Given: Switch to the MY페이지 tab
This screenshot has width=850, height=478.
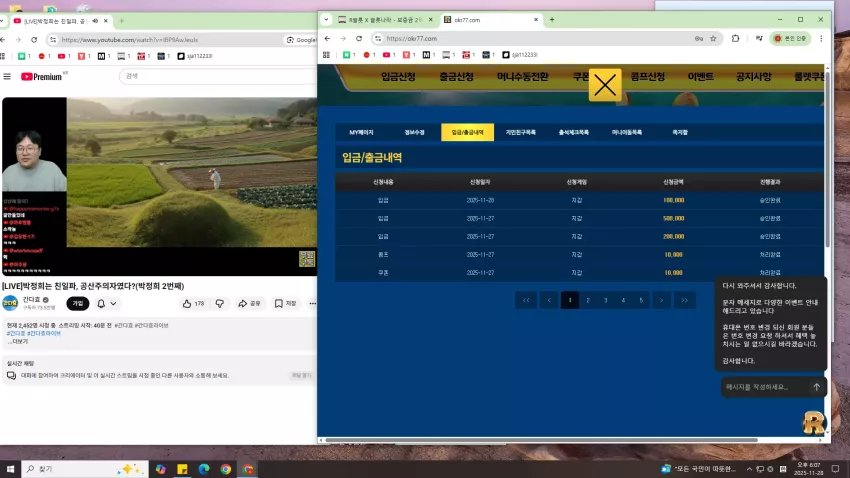Looking at the screenshot, I should coord(362,132).
